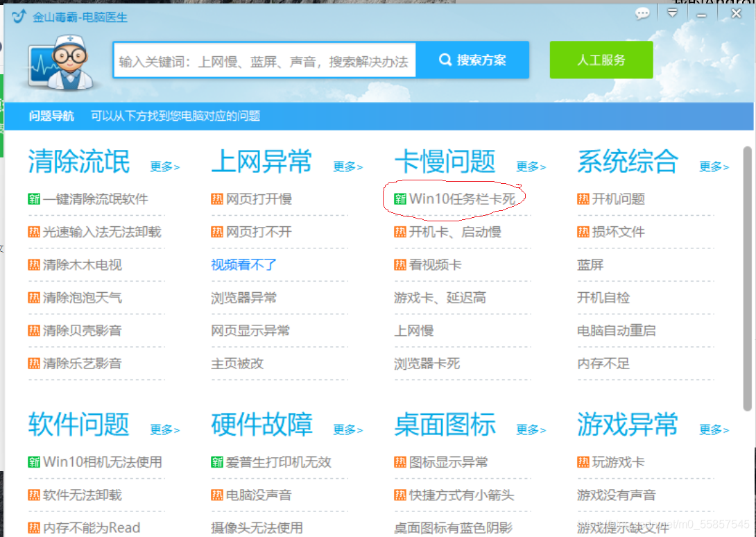
Task: Open 清除泡泡天气 link
Action: pos(82,298)
